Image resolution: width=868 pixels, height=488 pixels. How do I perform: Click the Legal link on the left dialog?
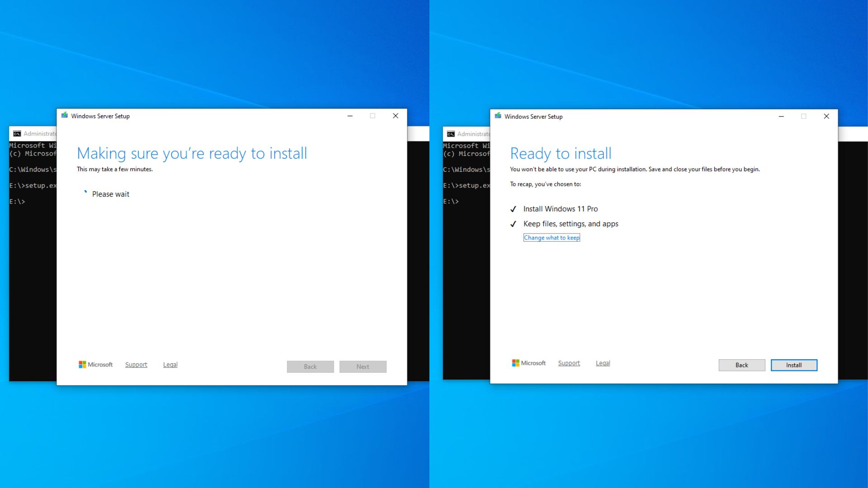tap(170, 364)
